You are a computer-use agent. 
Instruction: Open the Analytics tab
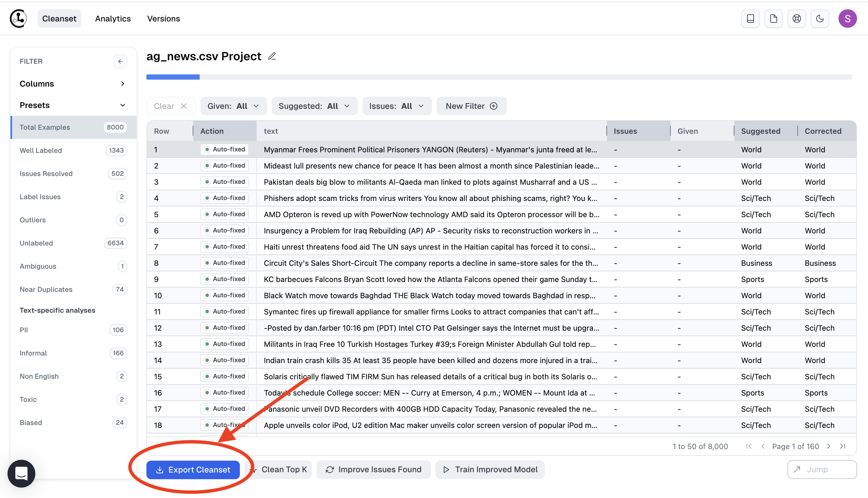pyautogui.click(x=113, y=18)
